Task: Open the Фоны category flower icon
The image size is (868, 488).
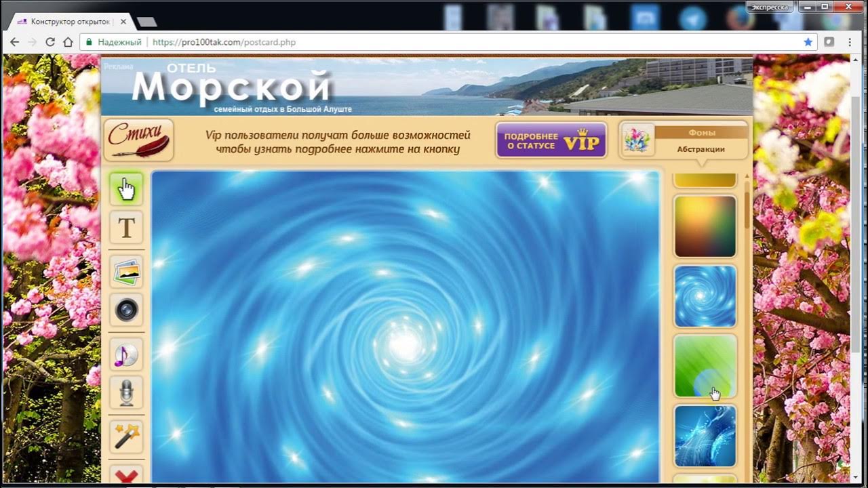Action: click(638, 140)
